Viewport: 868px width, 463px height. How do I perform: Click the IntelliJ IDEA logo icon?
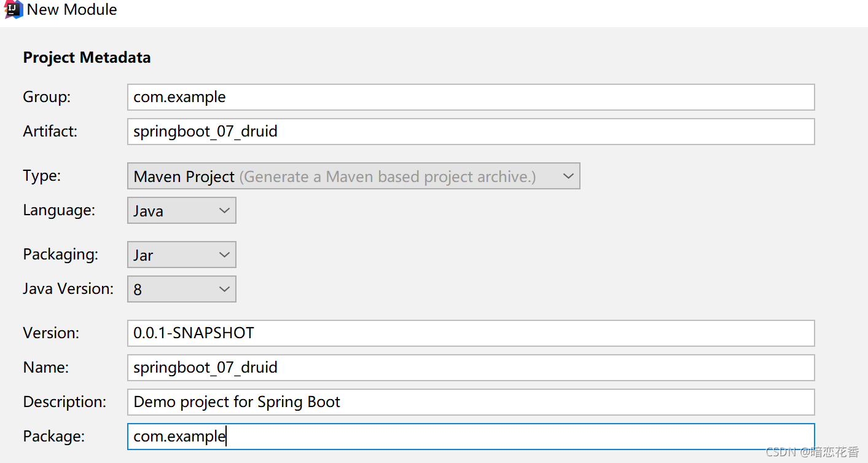[x=13, y=9]
